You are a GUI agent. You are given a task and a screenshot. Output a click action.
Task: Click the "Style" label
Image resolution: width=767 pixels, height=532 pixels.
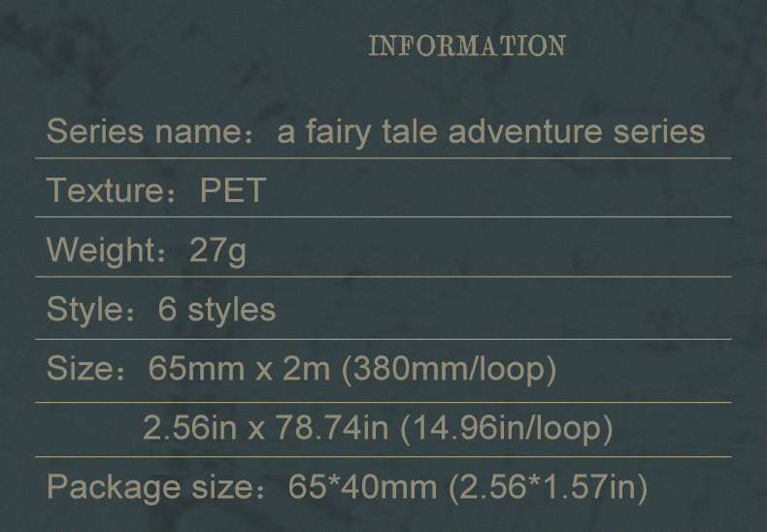point(84,310)
